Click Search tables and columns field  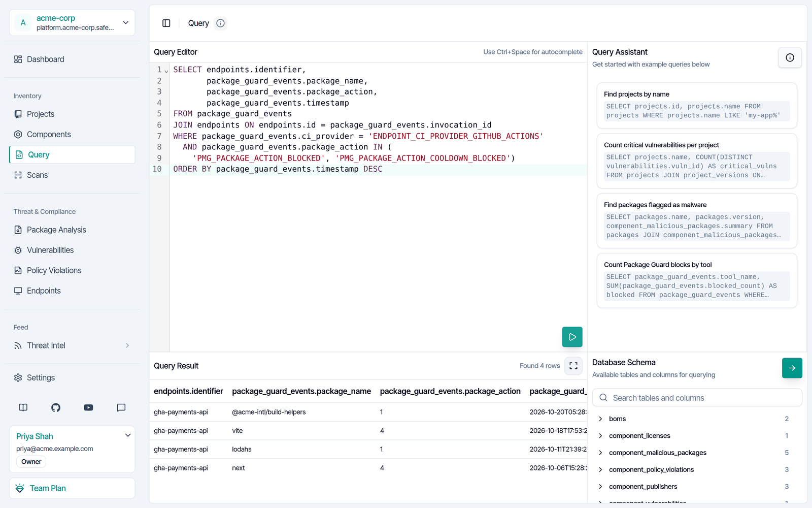697,398
